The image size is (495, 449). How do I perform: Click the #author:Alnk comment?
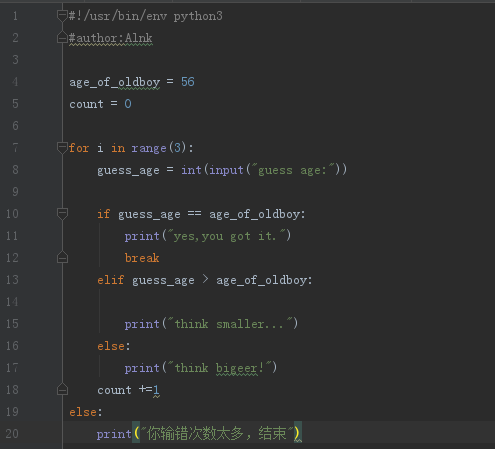point(111,38)
